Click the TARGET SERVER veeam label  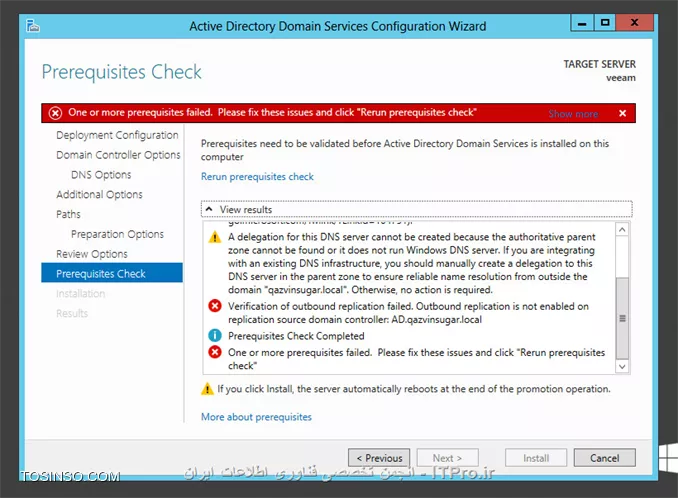pos(599,71)
